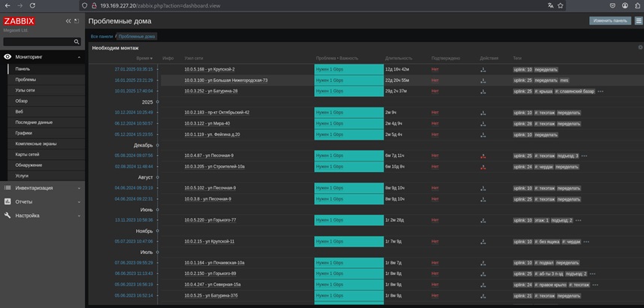Image resolution: width=644 pixels, height=308 pixels.
Task: Sort problems by the Время column header
Action: pyautogui.click(x=144, y=59)
